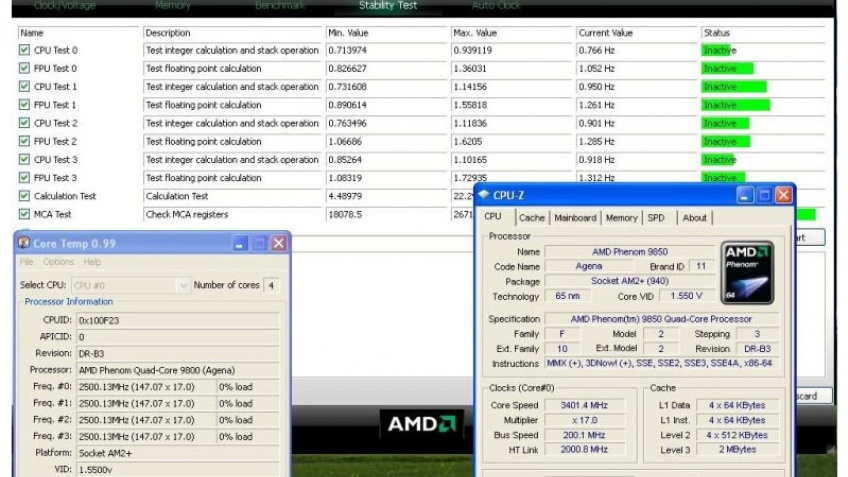Open the Core Temp Options menu
The image size is (848, 477).
(x=58, y=262)
